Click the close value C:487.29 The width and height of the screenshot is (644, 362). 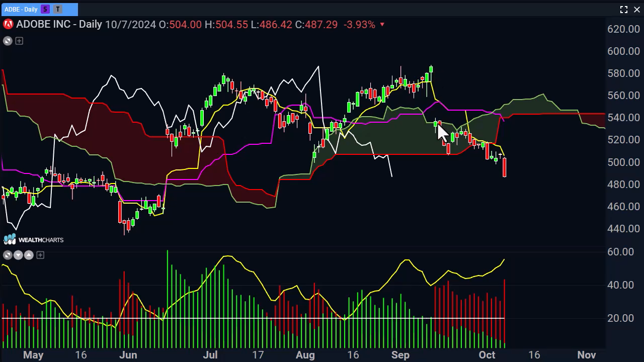point(316,24)
